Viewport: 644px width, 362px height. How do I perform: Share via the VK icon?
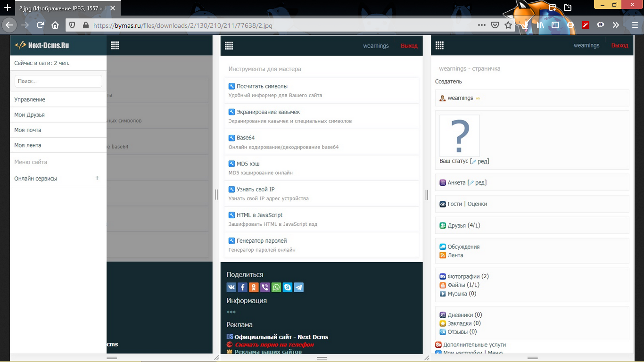[x=231, y=288]
